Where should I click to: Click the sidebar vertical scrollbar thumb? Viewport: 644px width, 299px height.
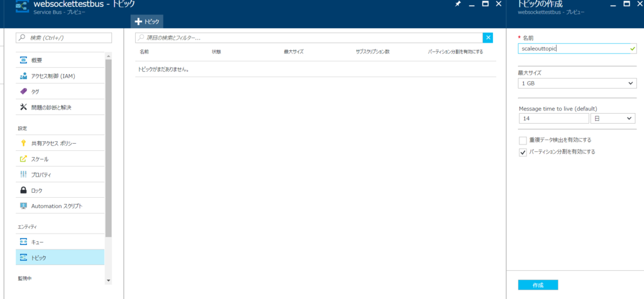[x=108, y=148]
